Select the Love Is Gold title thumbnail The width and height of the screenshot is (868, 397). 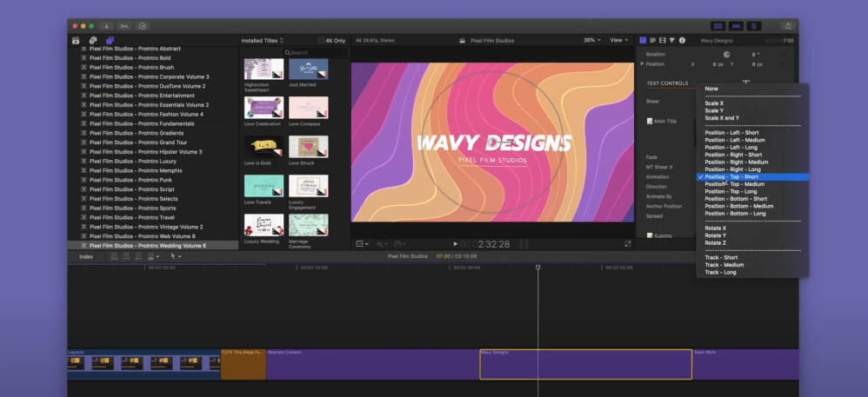point(264,148)
